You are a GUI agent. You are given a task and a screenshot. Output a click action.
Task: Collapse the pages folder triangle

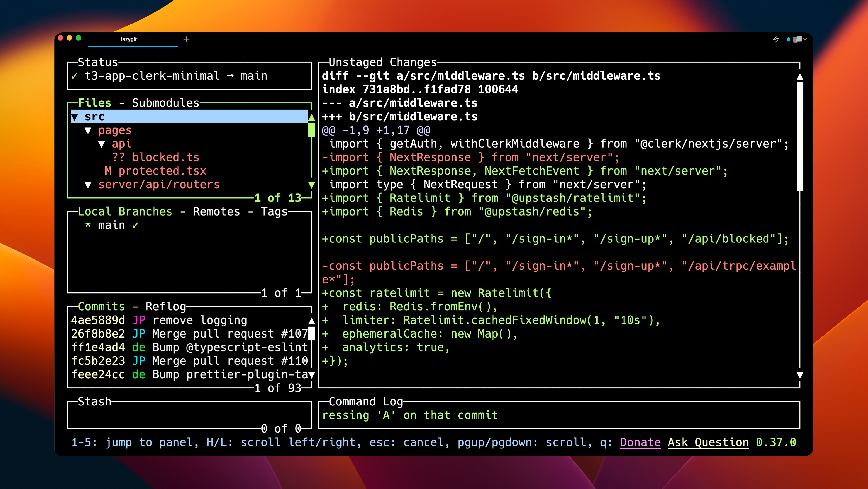click(88, 130)
